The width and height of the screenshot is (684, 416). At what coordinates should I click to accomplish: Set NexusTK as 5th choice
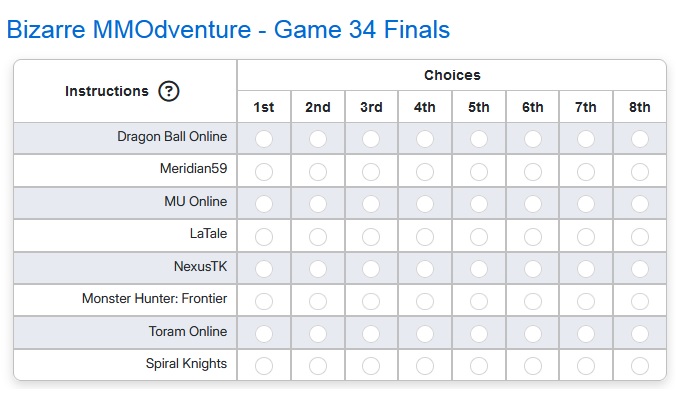point(479,269)
